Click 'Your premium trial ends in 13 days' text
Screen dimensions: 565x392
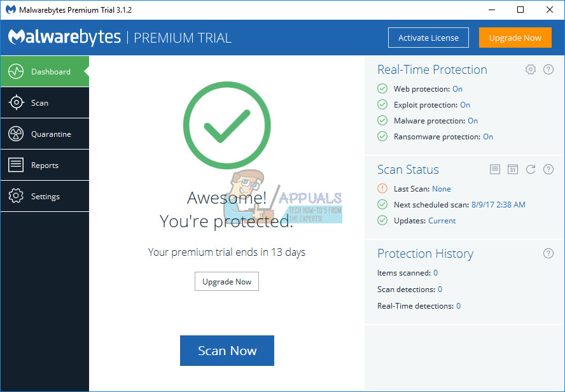pyautogui.click(x=227, y=252)
